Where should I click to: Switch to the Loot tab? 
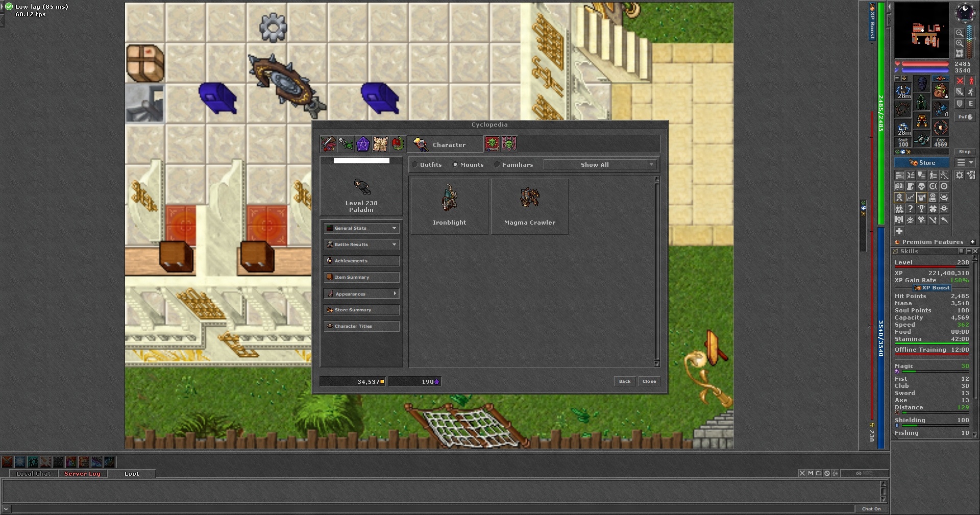point(132,474)
